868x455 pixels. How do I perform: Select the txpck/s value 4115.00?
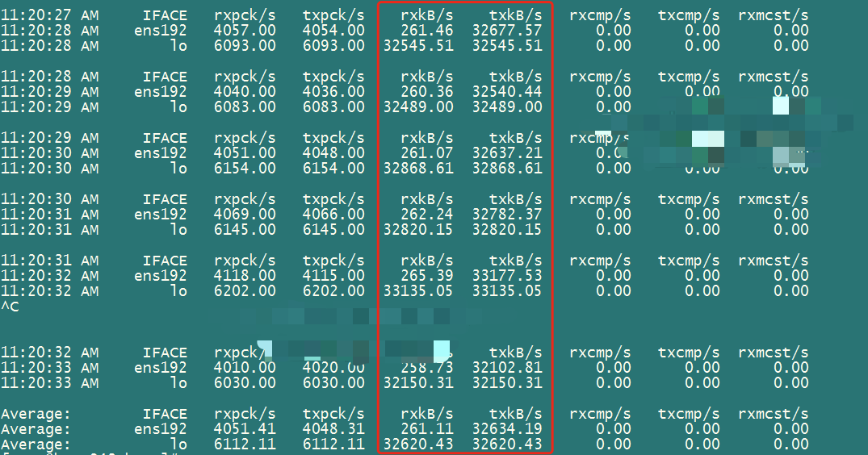(x=333, y=276)
